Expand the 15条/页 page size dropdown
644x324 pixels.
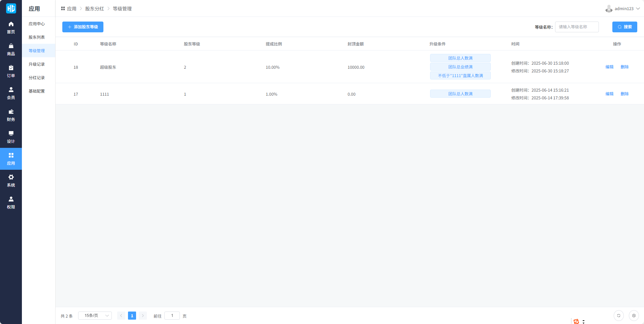coord(95,316)
